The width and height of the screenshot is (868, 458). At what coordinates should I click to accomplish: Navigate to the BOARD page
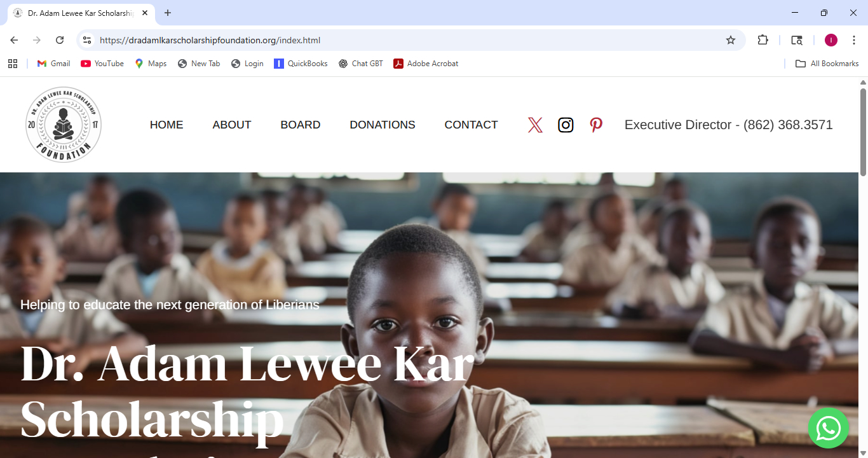point(301,125)
